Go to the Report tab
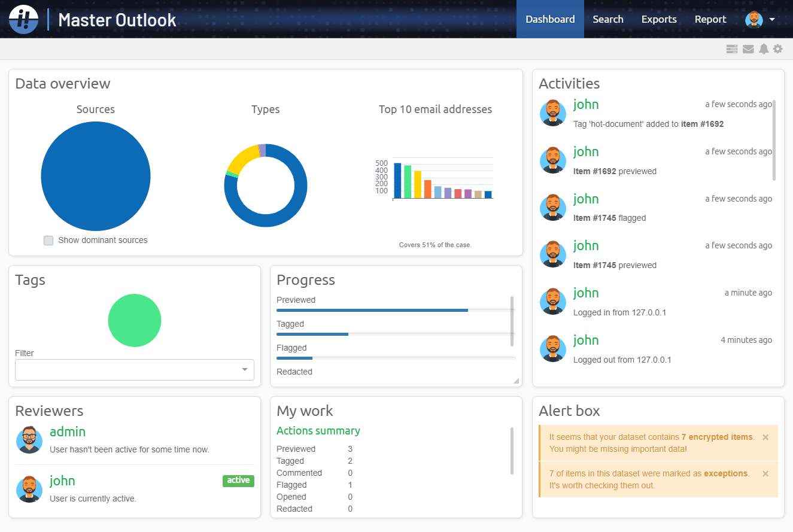The height and width of the screenshot is (532, 793). (710, 19)
